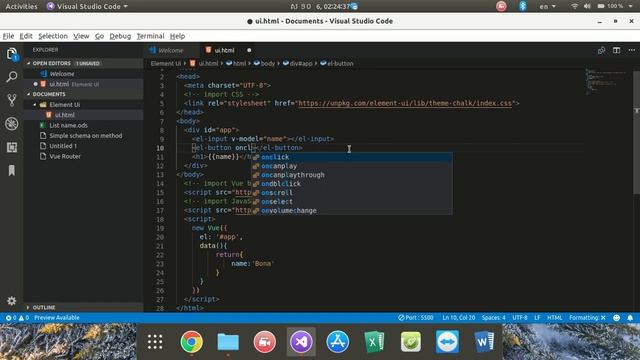Image resolution: width=640 pixels, height=360 pixels.
Task: Click the Bluetooth icon in top bar
Action: 522,6
